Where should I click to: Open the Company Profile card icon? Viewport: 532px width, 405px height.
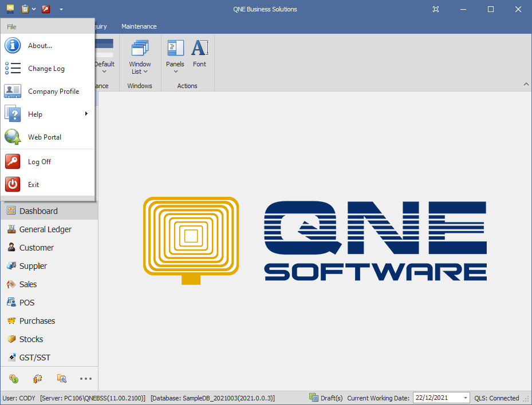(x=13, y=91)
